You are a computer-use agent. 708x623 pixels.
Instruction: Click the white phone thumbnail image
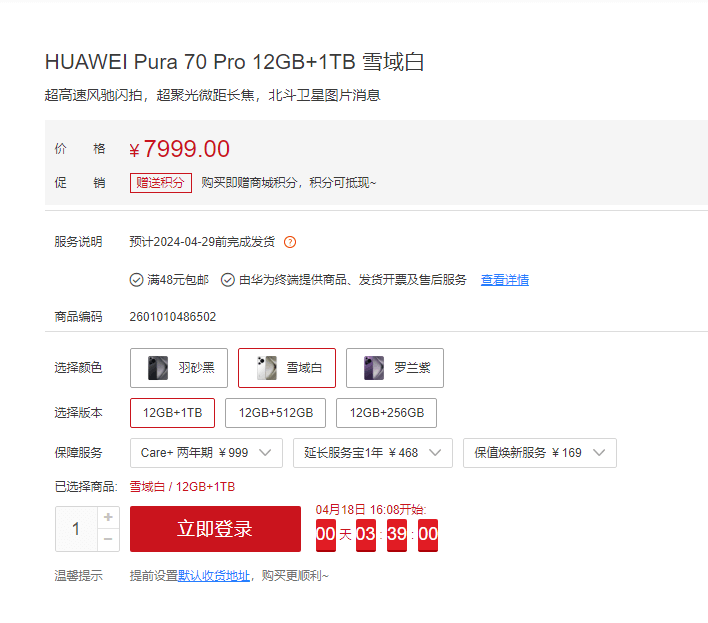click(266, 368)
